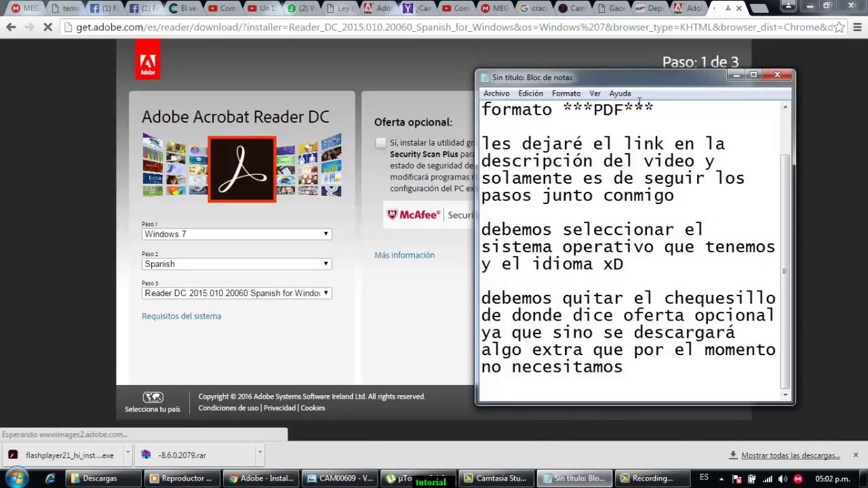Open the Paso 3 Reader DC version dropdown
This screenshot has height=488, width=868.
pyautogui.click(x=237, y=293)
